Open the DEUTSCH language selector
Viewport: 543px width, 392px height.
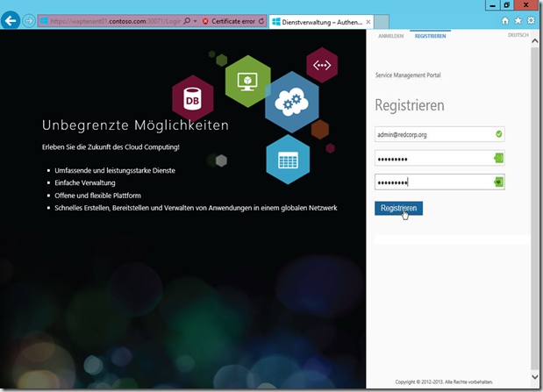coord(518,35)
